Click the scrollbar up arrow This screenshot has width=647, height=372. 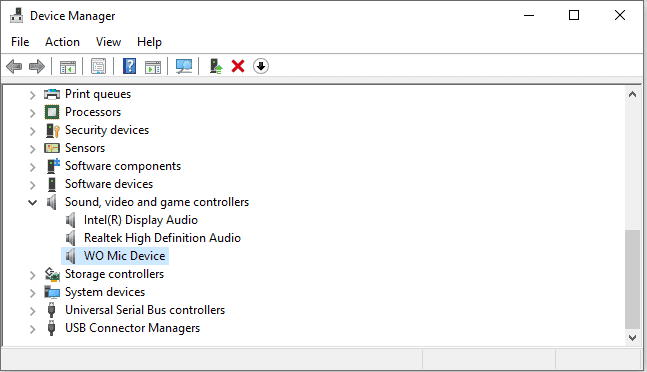coord(632,94)
